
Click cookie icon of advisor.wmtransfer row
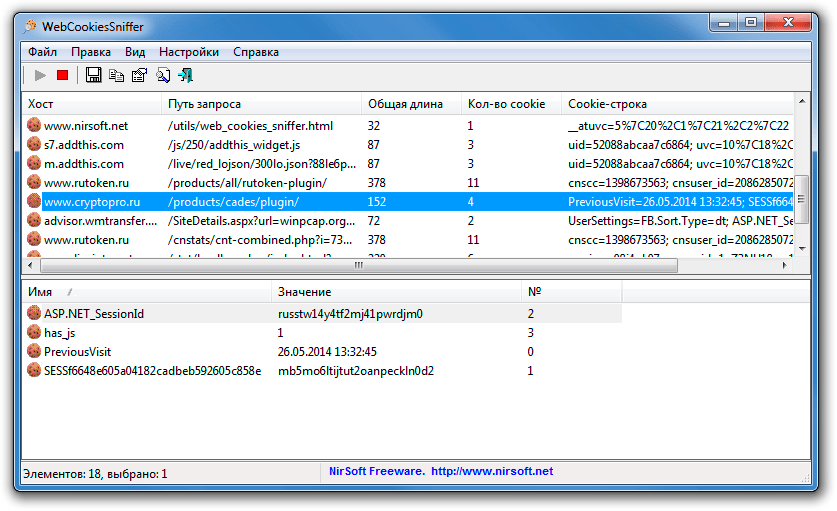coord(34,221)
